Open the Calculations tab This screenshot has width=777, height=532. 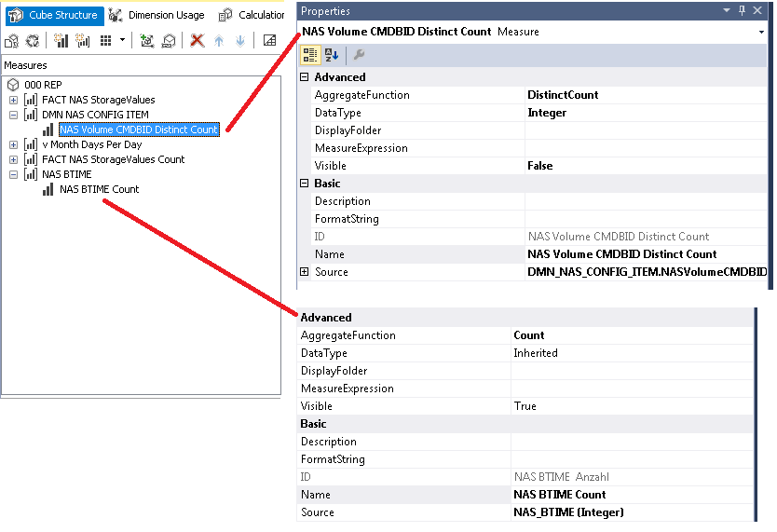click(252, 15)
